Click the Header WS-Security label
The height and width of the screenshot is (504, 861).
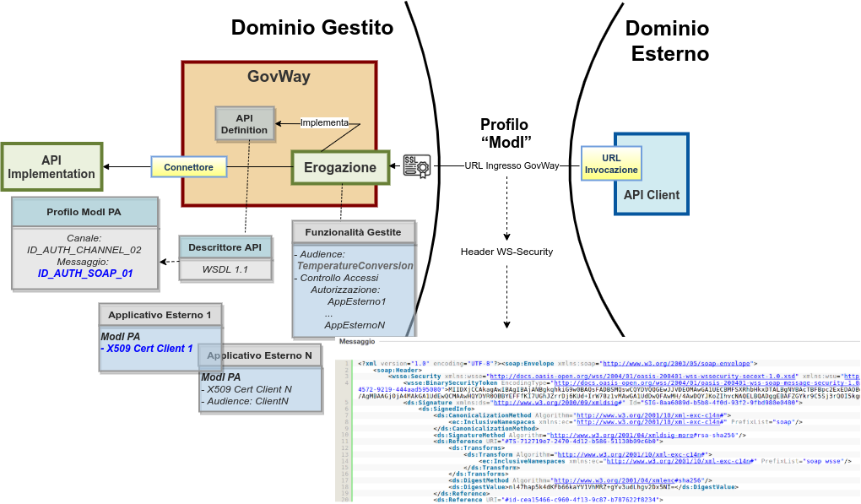tap(506, 252)
